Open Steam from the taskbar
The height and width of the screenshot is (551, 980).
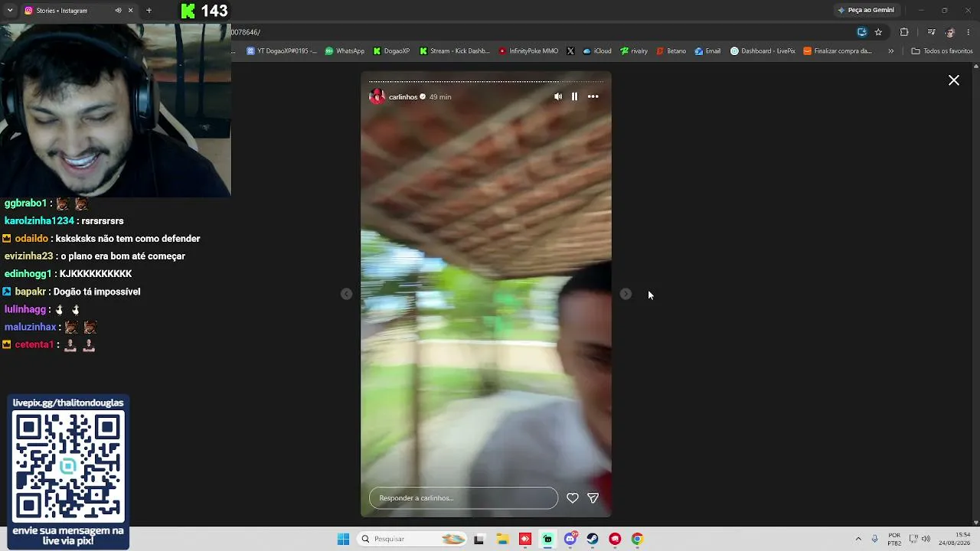593,539
